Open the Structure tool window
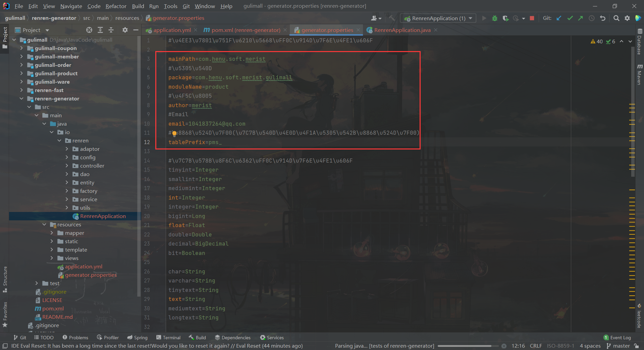Image resolution: width=644 pixels, height=350 pixels. coord(5,279)
